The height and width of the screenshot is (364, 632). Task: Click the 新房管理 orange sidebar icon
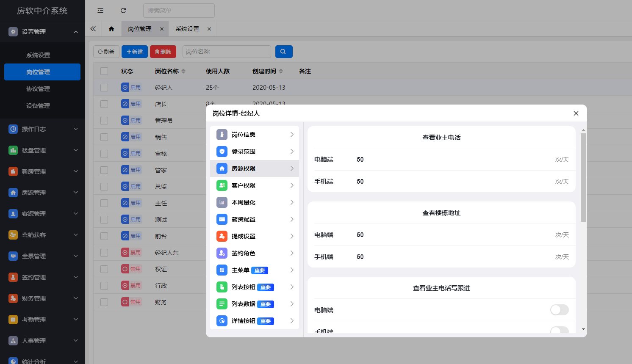pos(13,171)
